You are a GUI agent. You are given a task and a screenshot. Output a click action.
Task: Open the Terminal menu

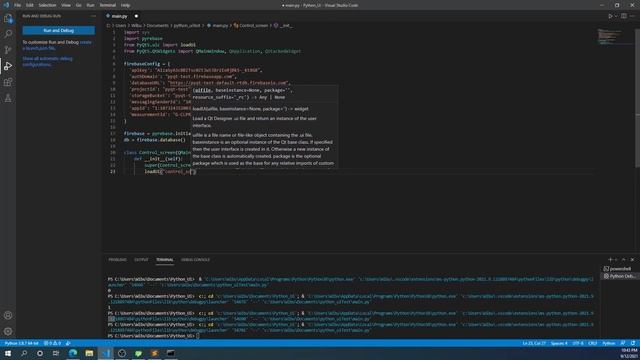click(108, 5)
